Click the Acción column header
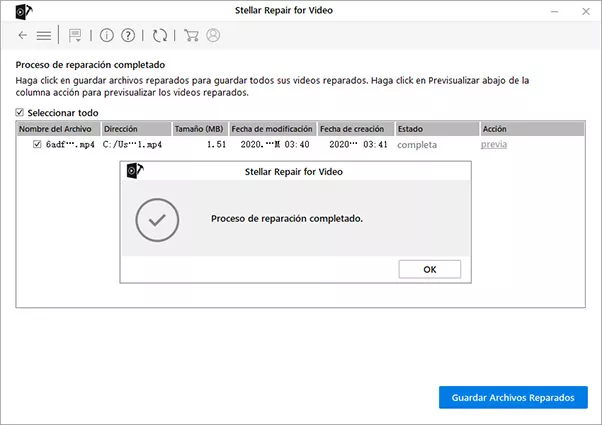The height and width of the screenshot is (425, 602). [x=533, y=129]
